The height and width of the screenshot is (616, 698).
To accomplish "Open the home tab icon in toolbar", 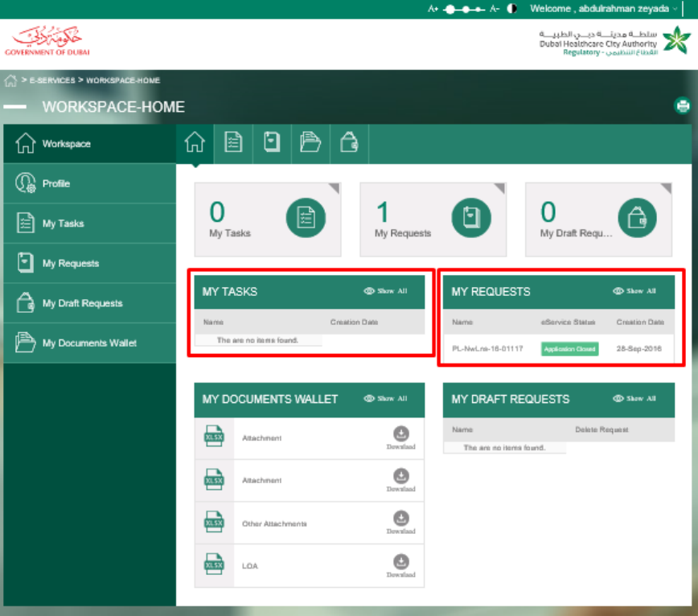I will [195, 143].
